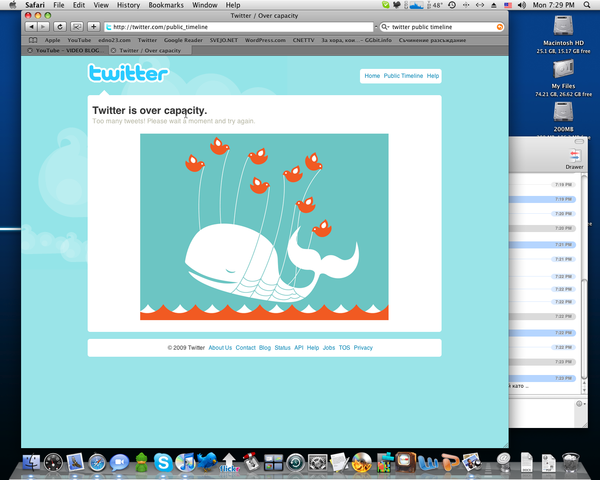Open iTunes from the Dock

point(185,462)
